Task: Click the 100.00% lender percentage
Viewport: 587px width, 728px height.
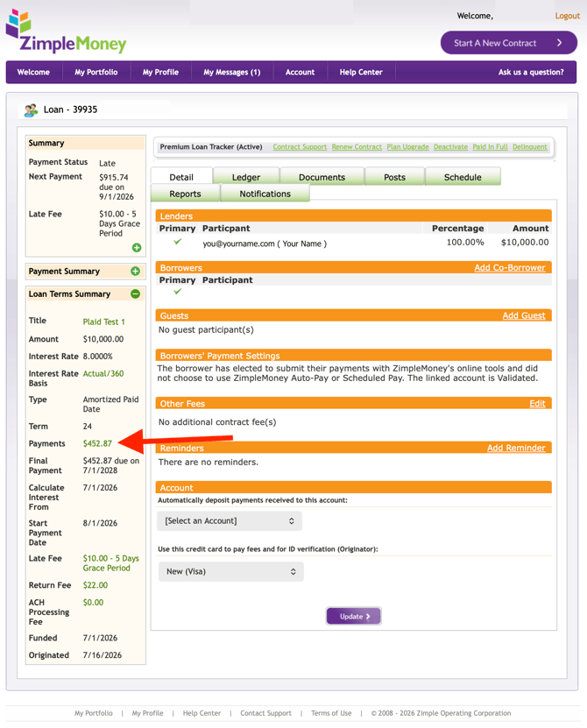Action: tap(465, 243)
